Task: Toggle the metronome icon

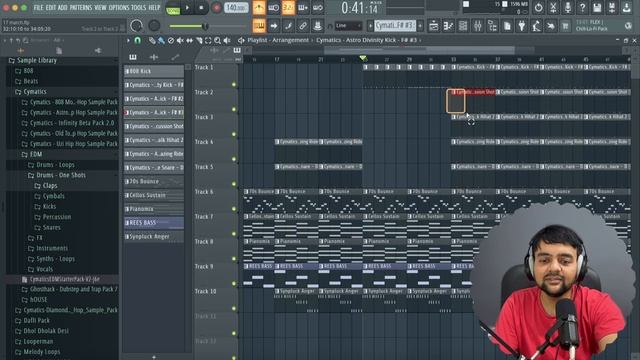Action: (x=259, y=7)
